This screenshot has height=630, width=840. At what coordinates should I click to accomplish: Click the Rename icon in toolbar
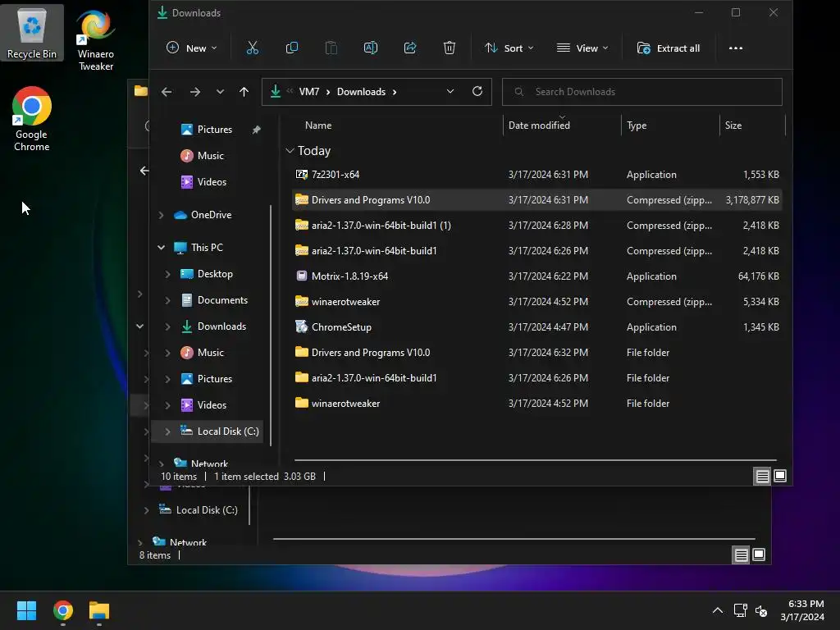click(x=370, y=48)
